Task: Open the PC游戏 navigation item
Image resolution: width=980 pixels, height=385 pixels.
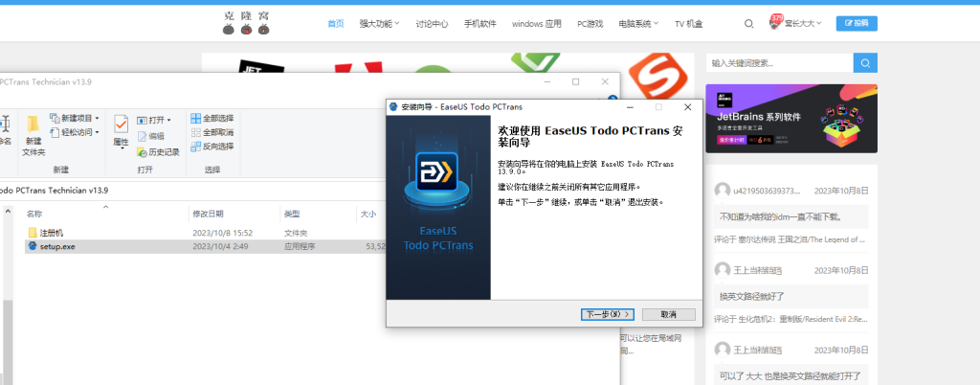Action: (x=590, y=24)
